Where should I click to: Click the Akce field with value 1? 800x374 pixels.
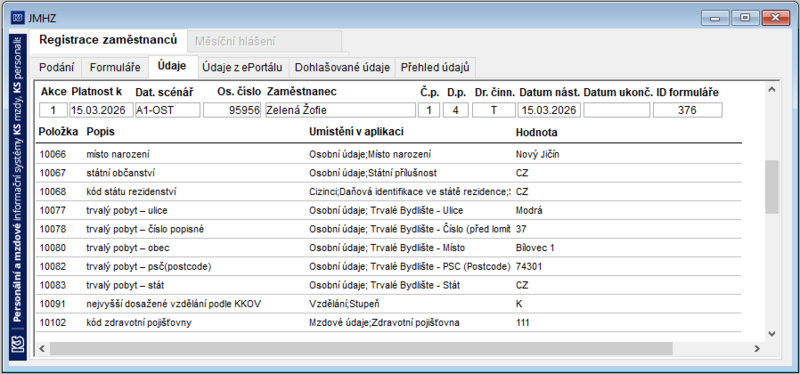pos(54,110)
